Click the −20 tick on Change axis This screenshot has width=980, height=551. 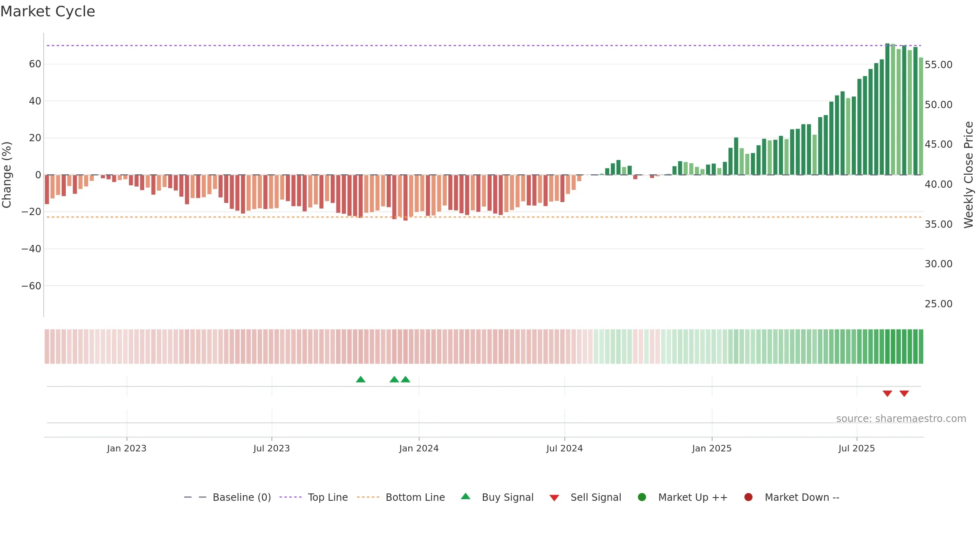coord(31,212)
